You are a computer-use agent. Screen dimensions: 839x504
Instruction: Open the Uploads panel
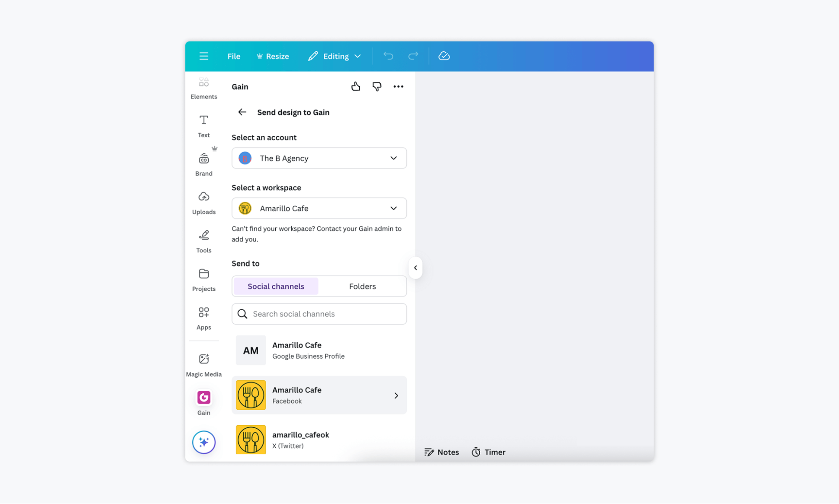[204, 203]
